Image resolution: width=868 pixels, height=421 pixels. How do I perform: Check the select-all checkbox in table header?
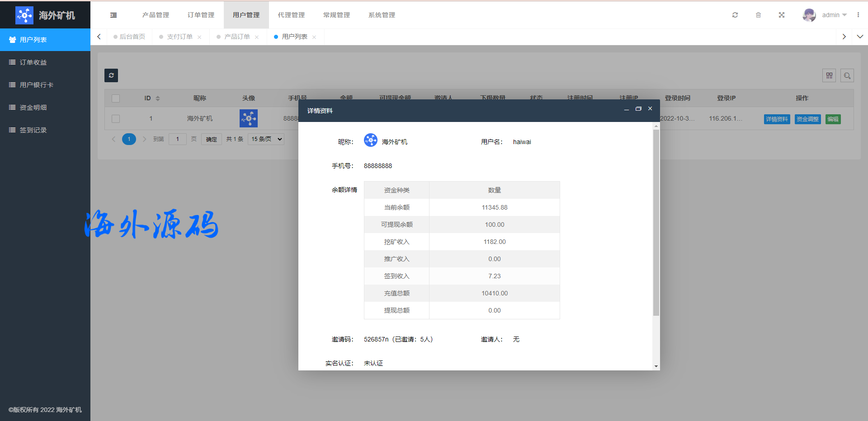click(x=116, y=98)
